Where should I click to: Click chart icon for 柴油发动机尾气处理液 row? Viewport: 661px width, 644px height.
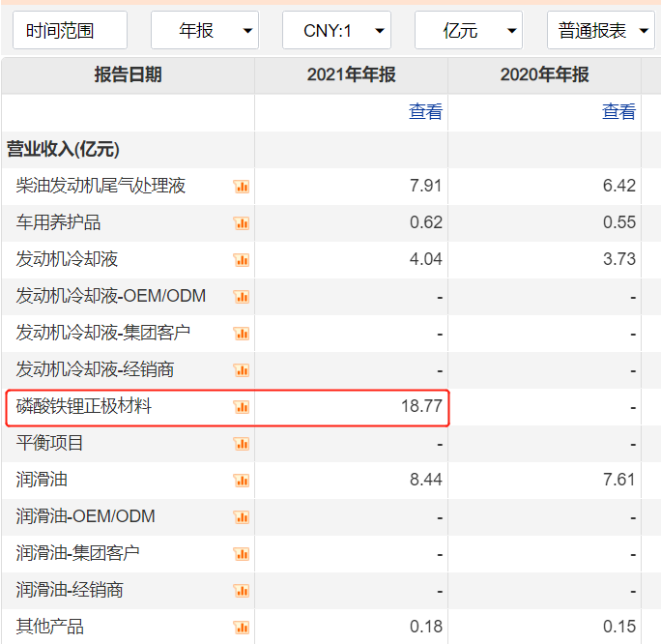pyautogui.click(x=242, y=187)
